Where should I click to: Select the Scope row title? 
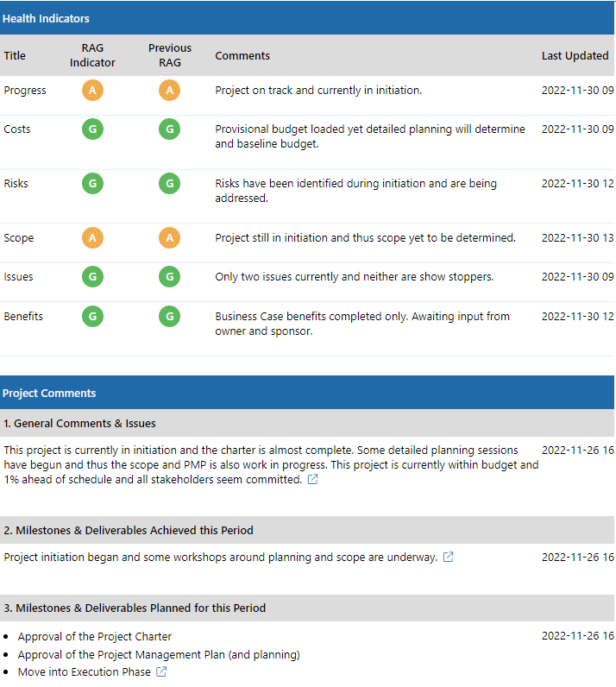(18, 238)
